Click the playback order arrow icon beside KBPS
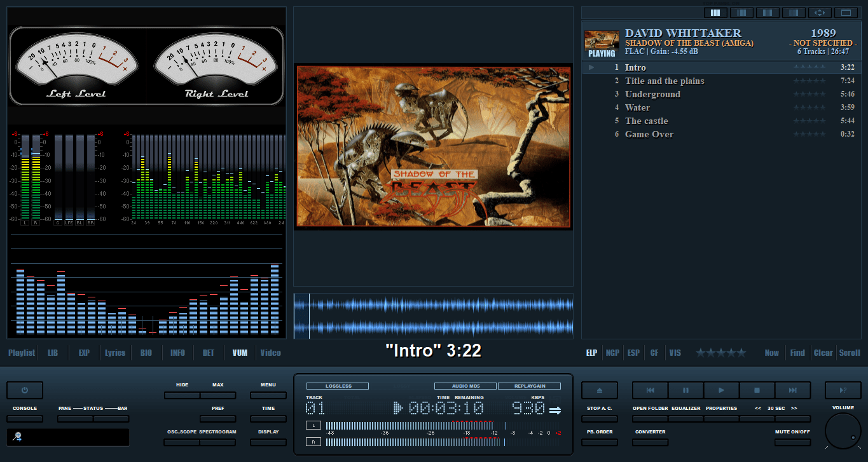This screenshot has height=462, width=868. (x=555, y=410)
